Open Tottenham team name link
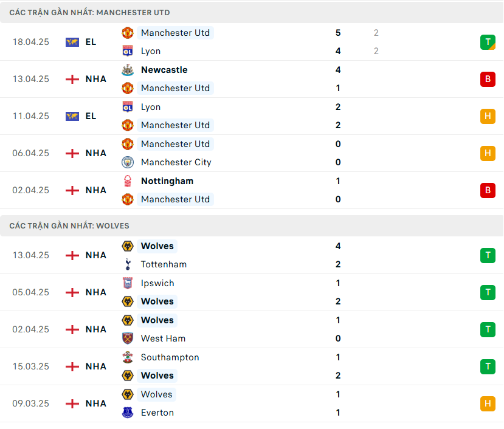 (164, 264)
